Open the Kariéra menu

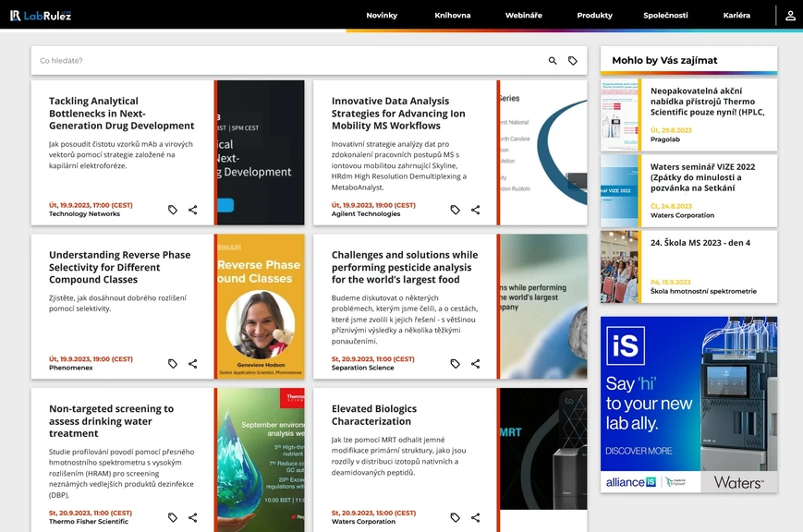pyautogui.click(x=736, y=16)
